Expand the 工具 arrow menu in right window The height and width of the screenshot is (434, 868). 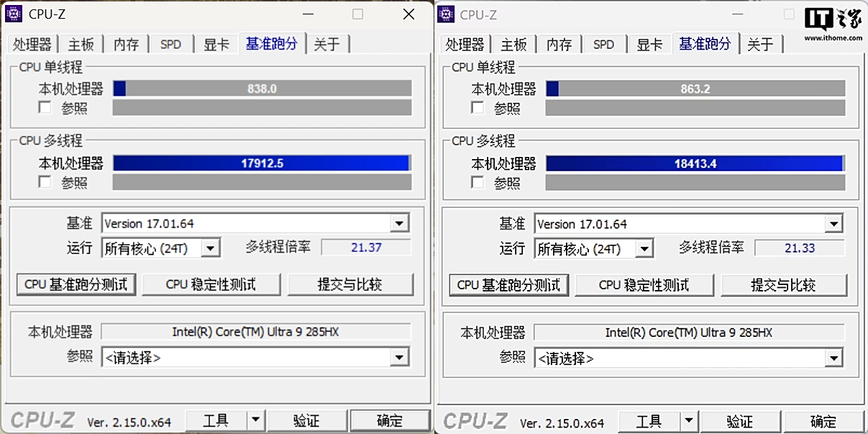coord(689,421)
